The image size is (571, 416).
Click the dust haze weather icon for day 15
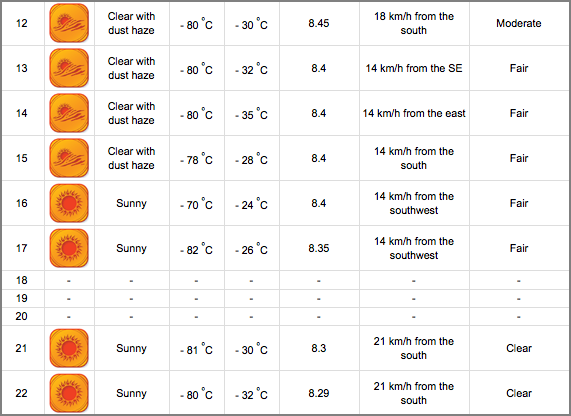69,158
